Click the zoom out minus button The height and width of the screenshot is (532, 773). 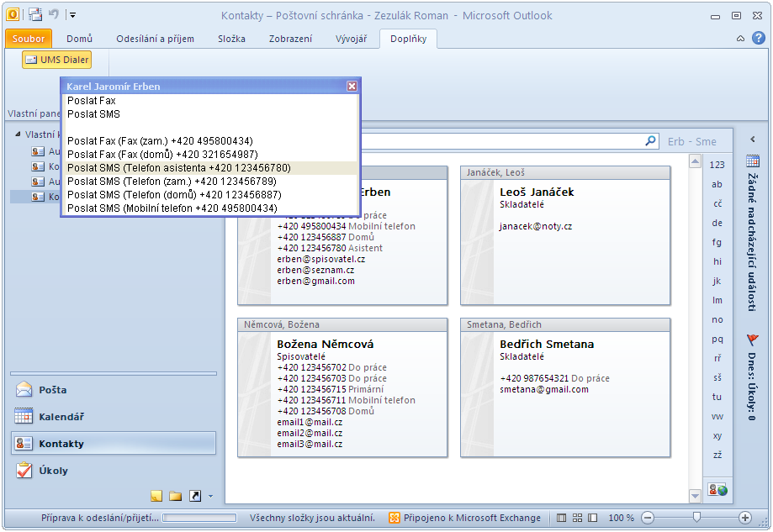click(x=648, y=518)
